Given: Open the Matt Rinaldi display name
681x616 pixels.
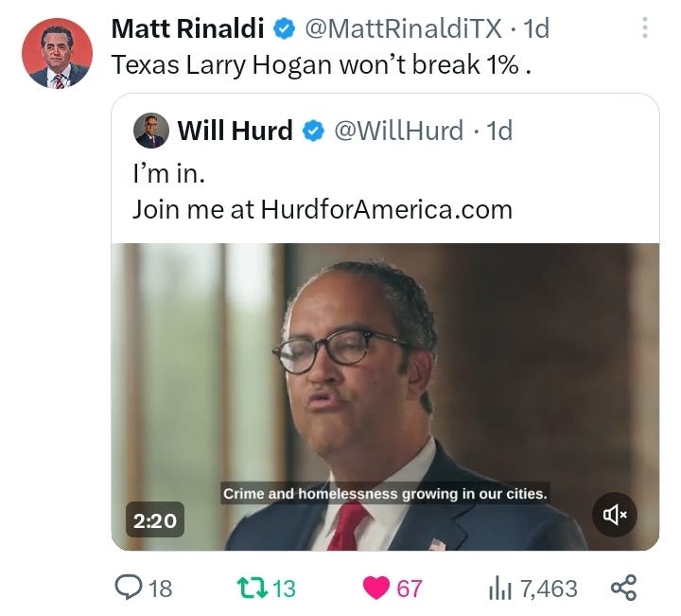Looking at the screenshot, I should click(x=187, y=28).
